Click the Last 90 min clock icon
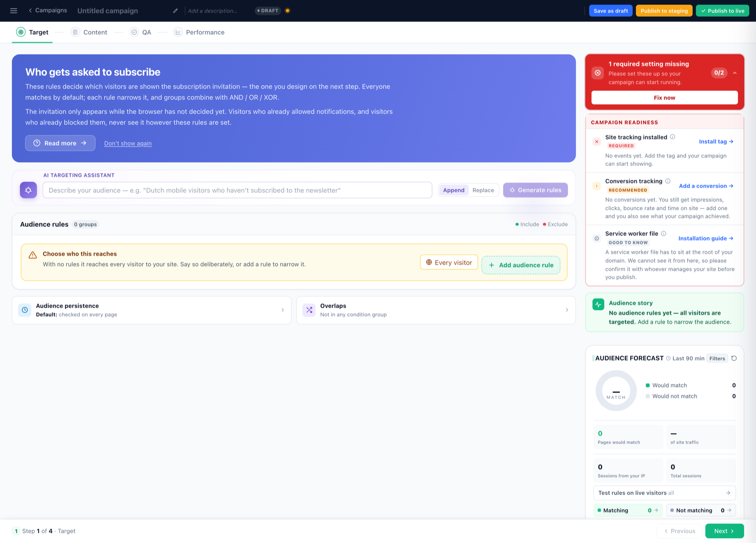This screenshot has width=756, height=543. 668,358
